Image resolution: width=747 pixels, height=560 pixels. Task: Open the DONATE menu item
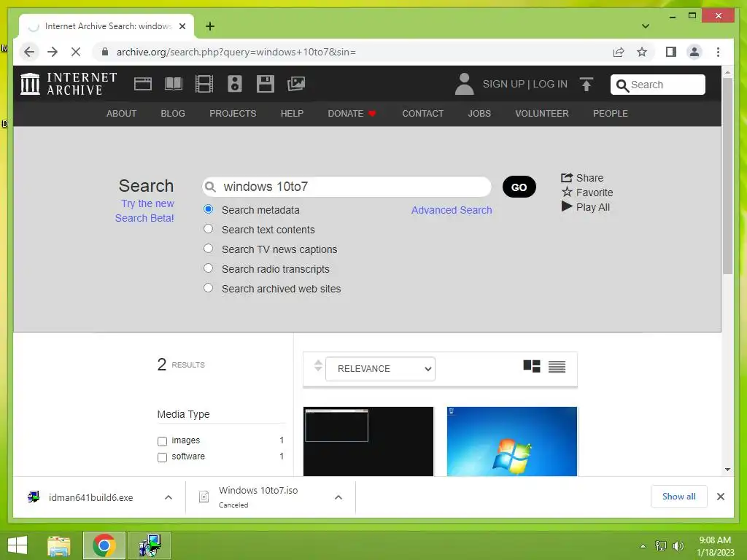pos(352,113)
